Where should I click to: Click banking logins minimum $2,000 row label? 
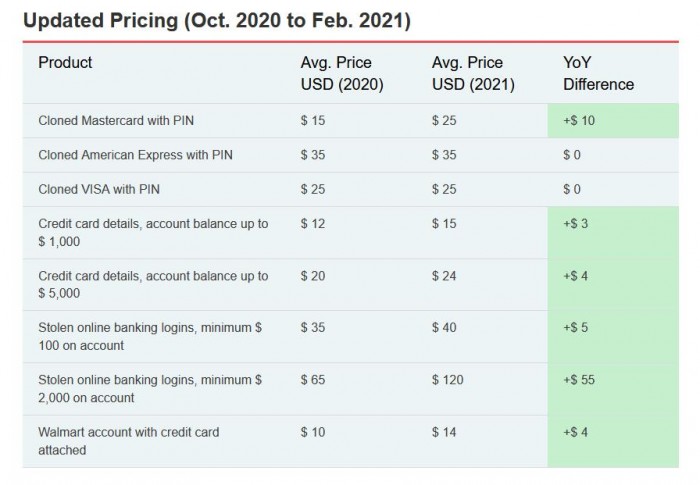148,388
